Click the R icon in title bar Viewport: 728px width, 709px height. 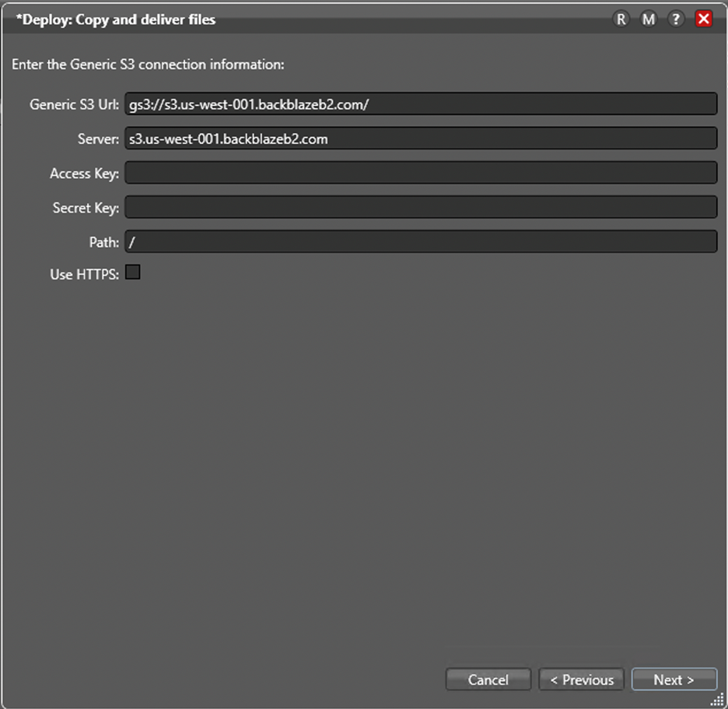click(x=621, y=19)
